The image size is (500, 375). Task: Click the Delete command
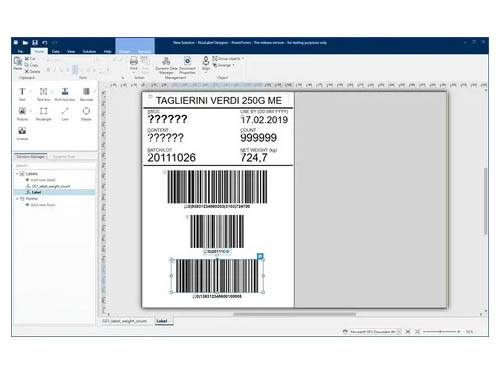tap(32, 71)
